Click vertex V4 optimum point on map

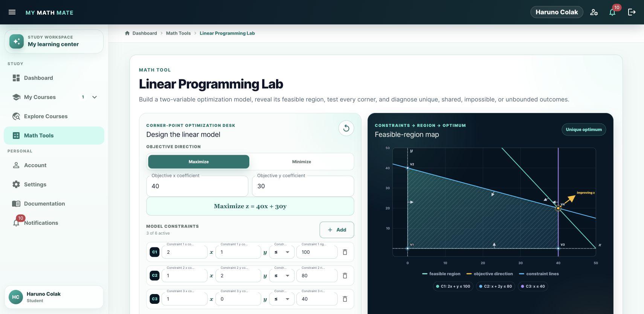[x=558, y=208]
